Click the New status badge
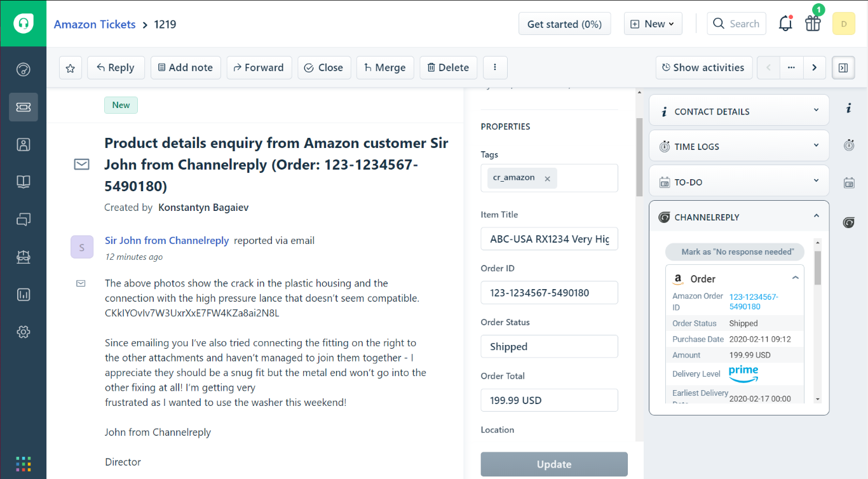 (x=121, y=105)
